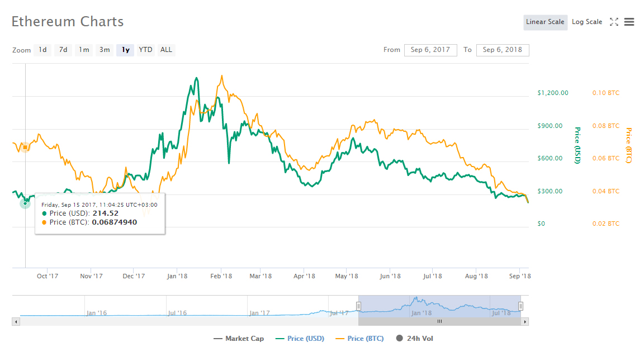The image size is (644, 347).
Task: Switch to Log Scale
Action: [x=587, y=22]
